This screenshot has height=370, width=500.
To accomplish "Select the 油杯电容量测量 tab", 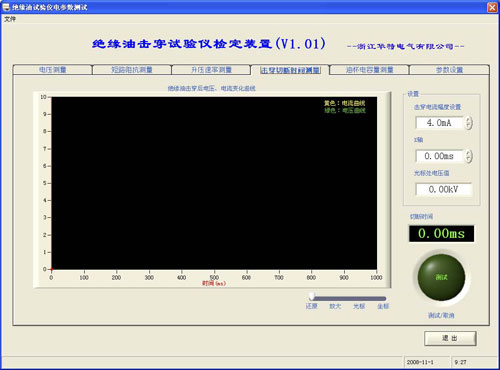I will click(370, 70).
